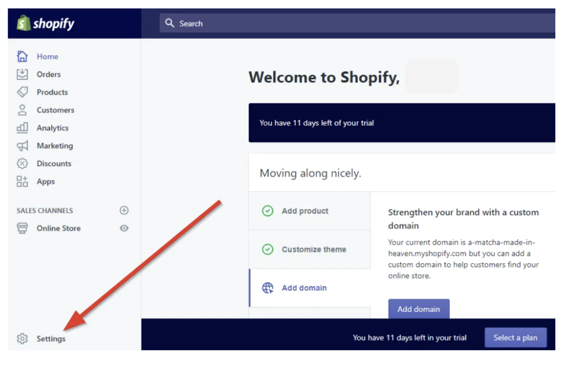This screenshot has width=574, height=392.
Task: Open the SALES CHANNELS section header
Action: (44, 210)
